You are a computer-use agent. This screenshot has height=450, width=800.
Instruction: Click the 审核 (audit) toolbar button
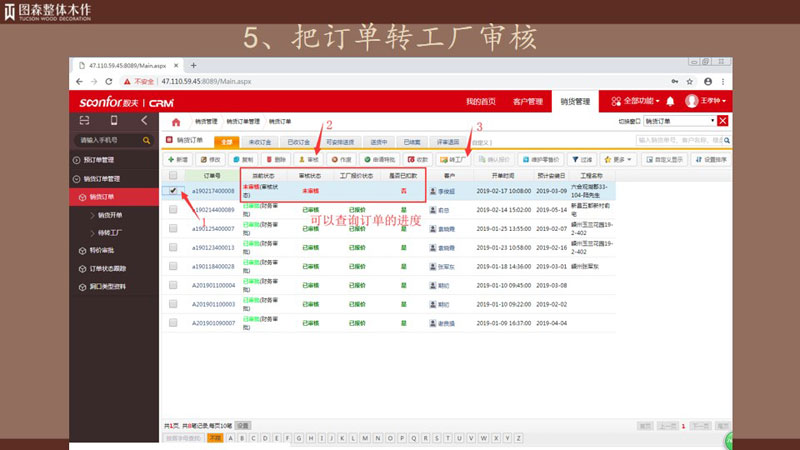pos(308,159)
